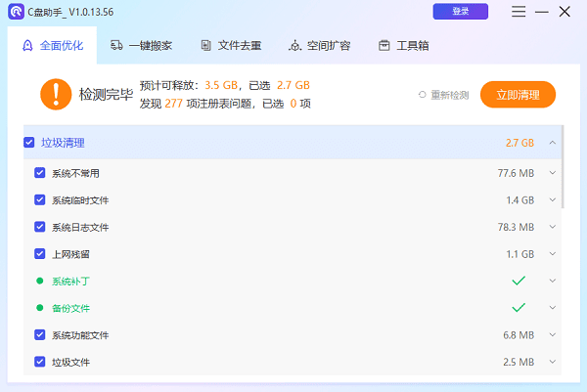The image size is (587, 392).
Task: Click the green check mark for 备份文件
Action: click(519, 308)
